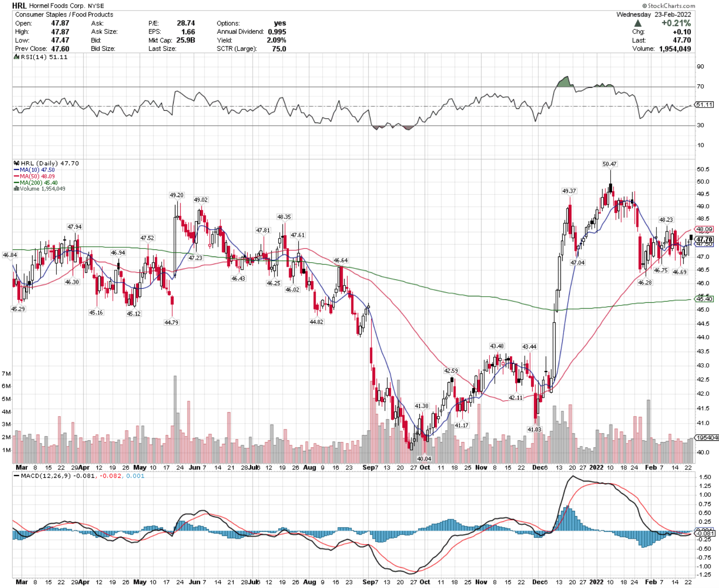Click the 49.37 December high annotation
The image size is (719, 588).
pos(569,191)
